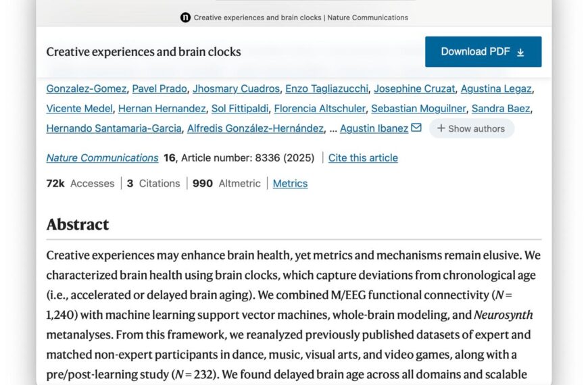Select author Sebastian Moguilner
The image size is (588, 385).
click(x=418, y=108)
